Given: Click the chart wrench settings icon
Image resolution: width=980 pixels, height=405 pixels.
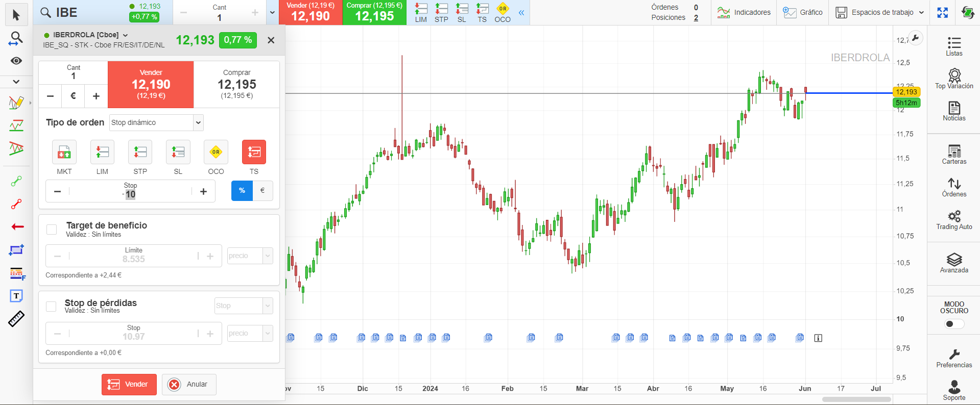Looking at the screenshot, I should point(916,38).
